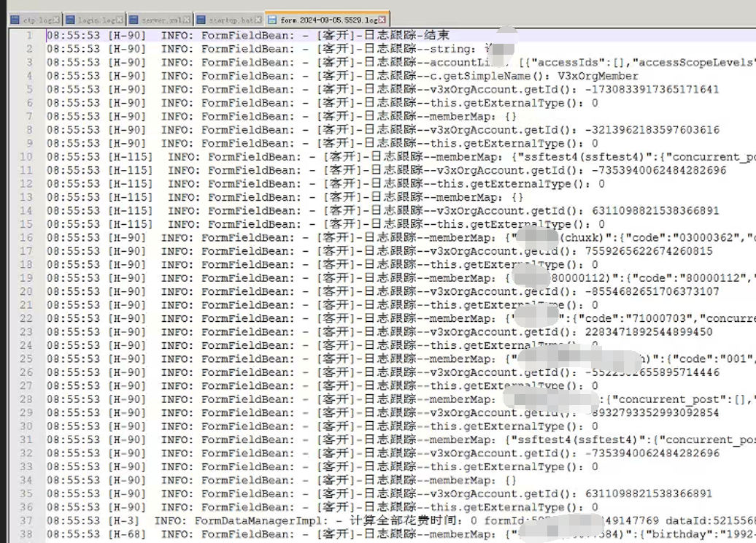Screen dimensions: 756x543
Task: Open the login.log tab
Action: coord(96,20)
